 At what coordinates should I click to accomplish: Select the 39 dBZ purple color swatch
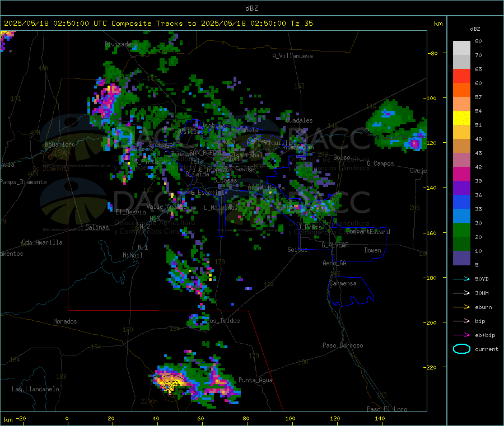(461, 188)
